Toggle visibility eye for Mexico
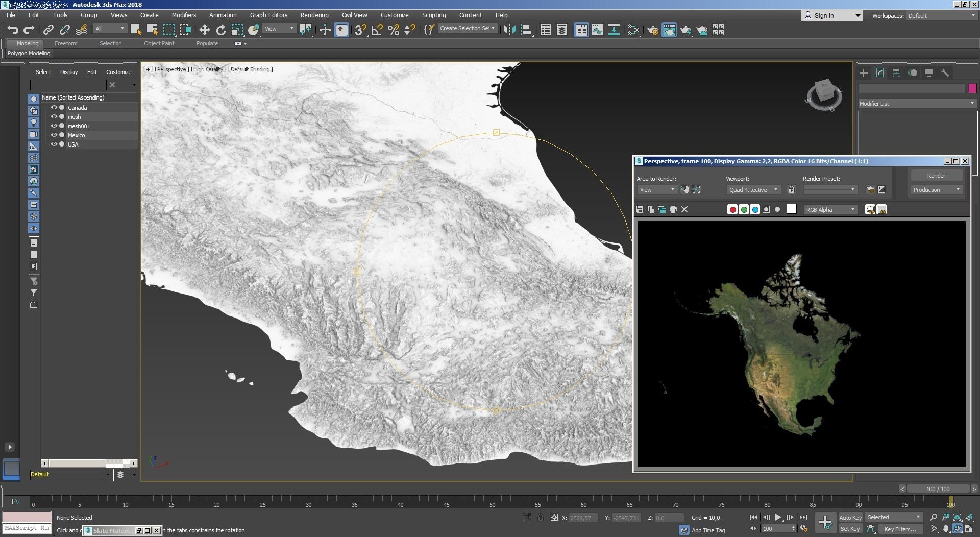The width and height of the screenshot is (980, 537). coord(54,135)
